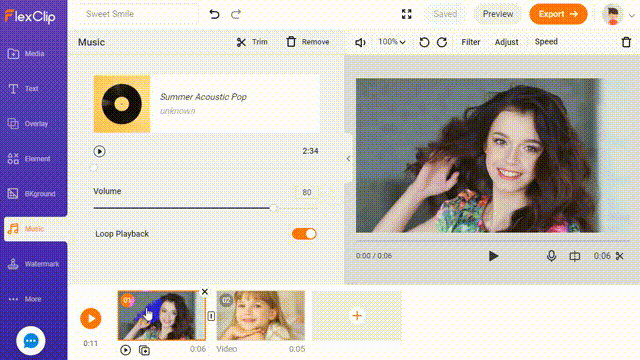Open the BKground sidebar panel
Screen dimensions: 640x360
(x=31, y=194)
